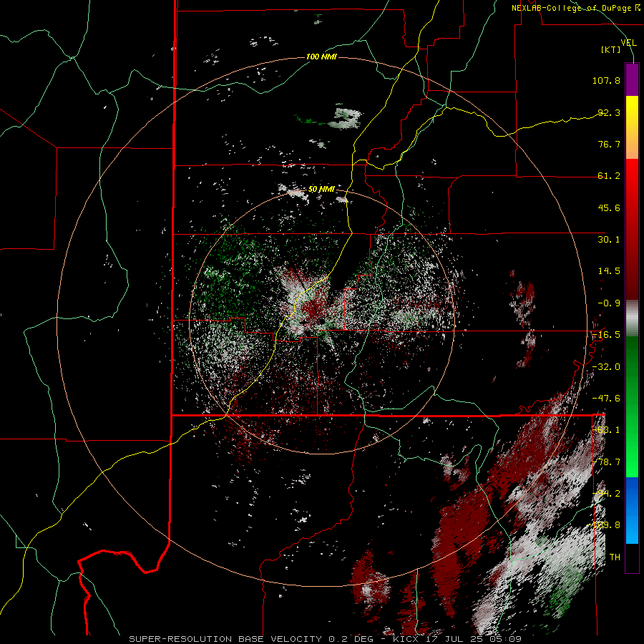Select the 45.6 velocity scale value
The width and height of the screenshot is (644, 644).
coord(609,208)
